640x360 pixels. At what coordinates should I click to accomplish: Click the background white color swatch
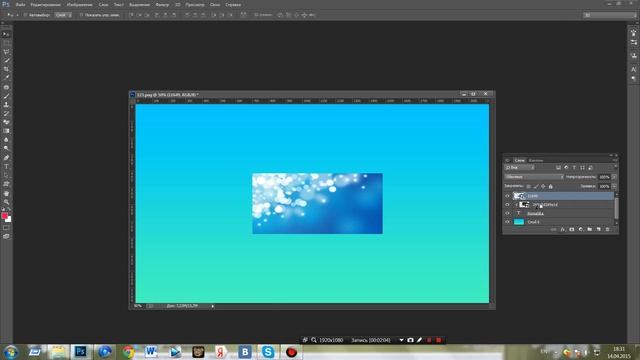[9, 220]
